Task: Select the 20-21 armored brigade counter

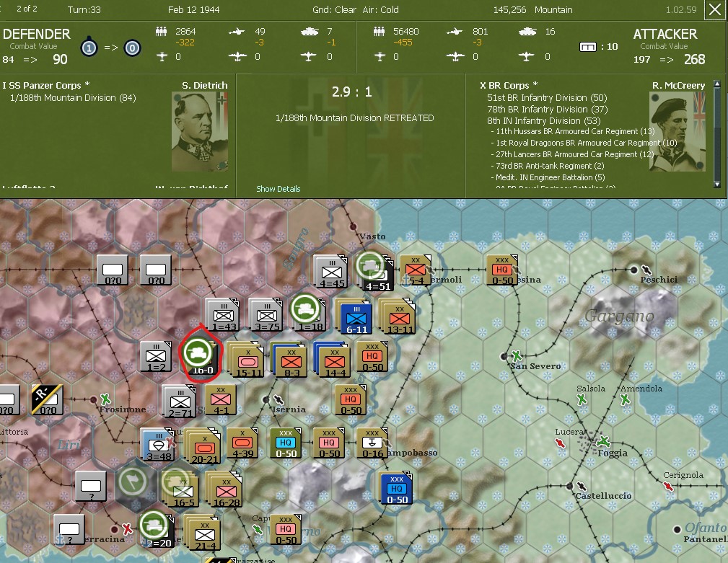Action: 203,446
